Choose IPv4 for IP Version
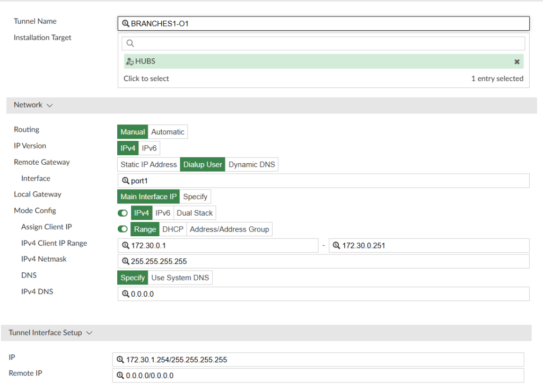543x392 pixels. (128, 148)
